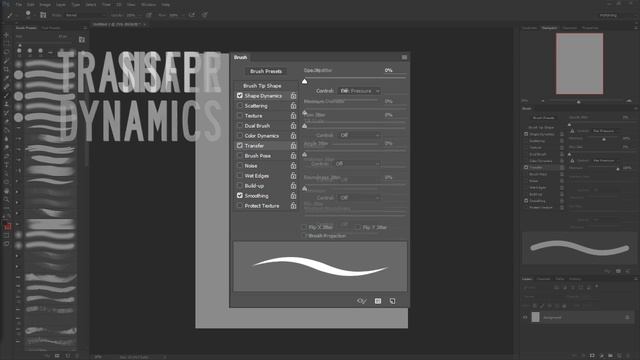Click the Dual Brush lock icon
640x360 pixels.
point(293,126)
